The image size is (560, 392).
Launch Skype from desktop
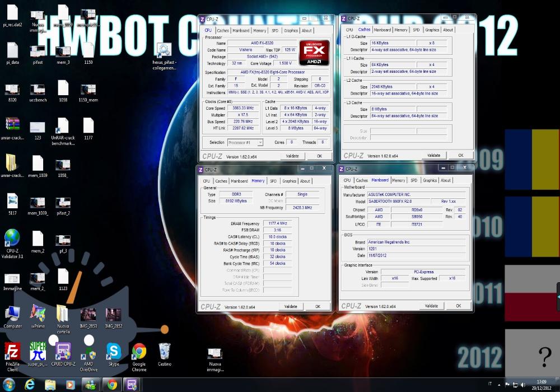tap(114, 354)
